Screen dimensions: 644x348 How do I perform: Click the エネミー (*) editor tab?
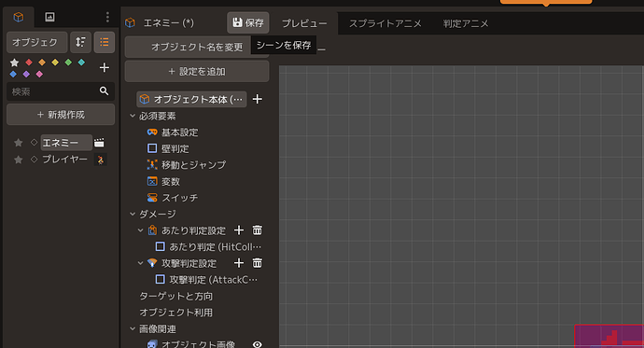click(x=168, y=23)
